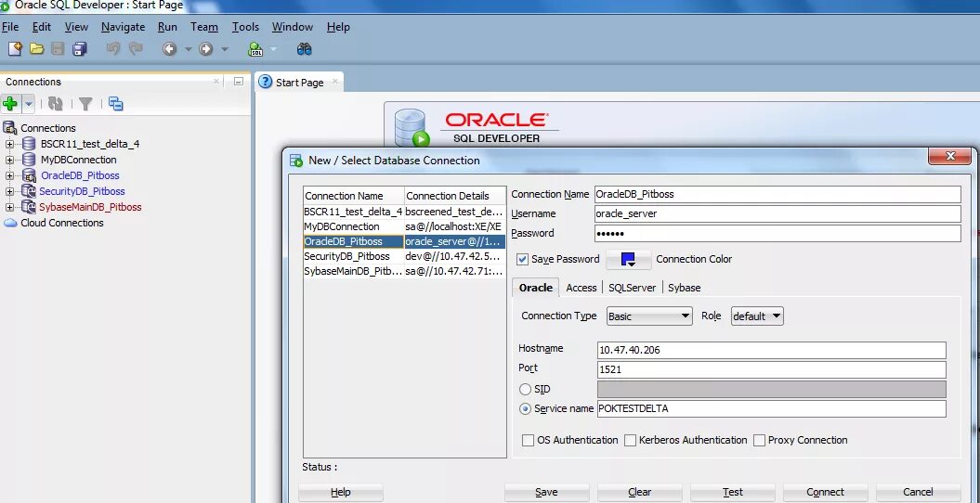Click the Password input field
This screenshot has width=980, height=503.
777,233
